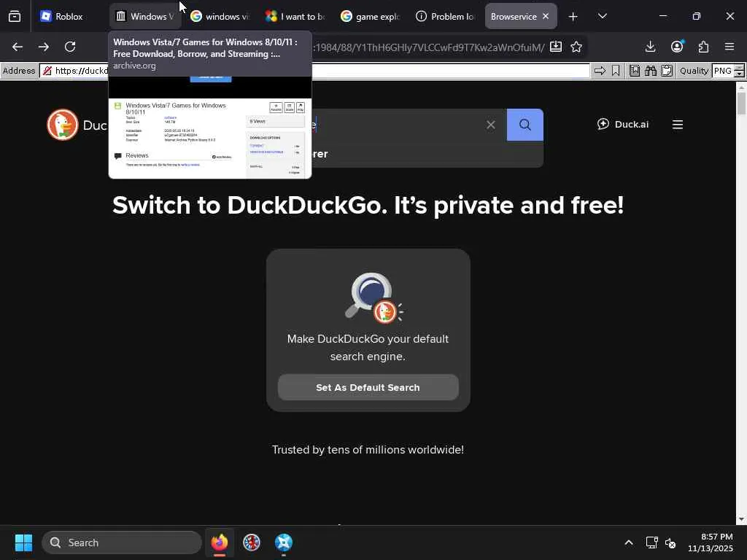Open the DuckDuckGo hamburger menu
This screenshot has width=747, height=560.
click(678, 125)
